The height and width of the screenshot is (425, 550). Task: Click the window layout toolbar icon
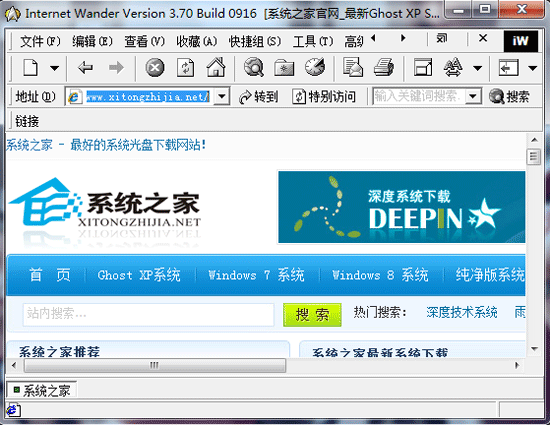coord(423,67)
